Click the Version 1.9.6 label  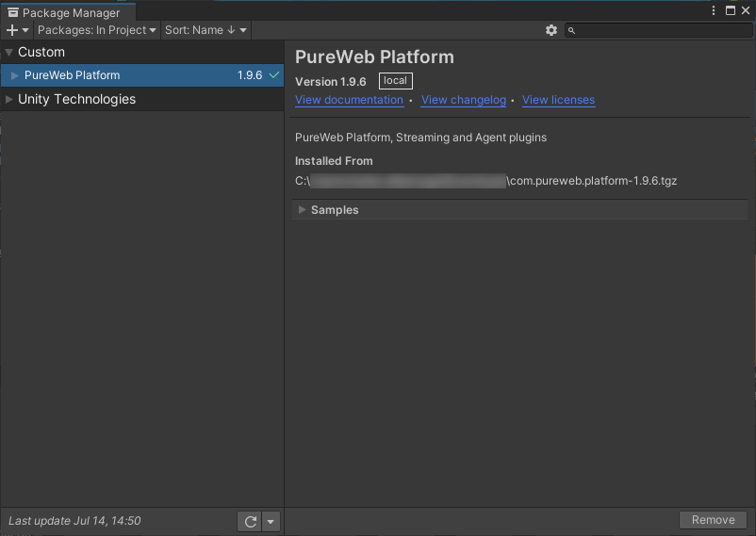click(x=331, y=81)
